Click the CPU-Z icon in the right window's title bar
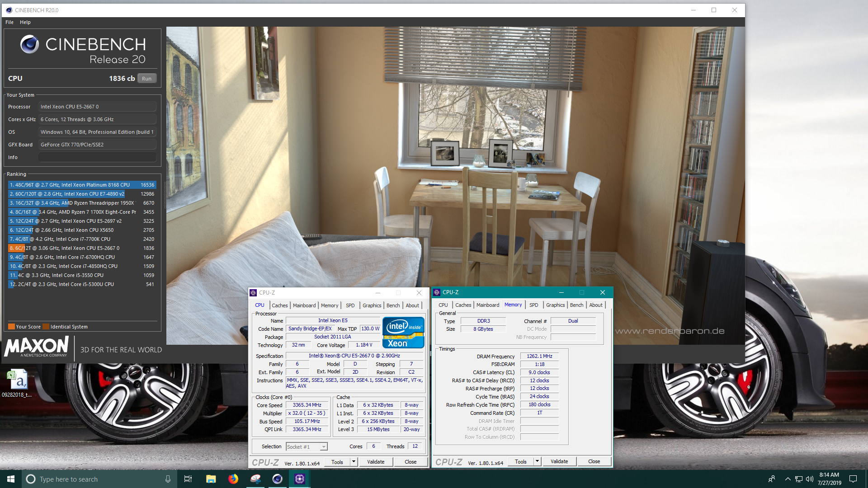 point(437,292)
